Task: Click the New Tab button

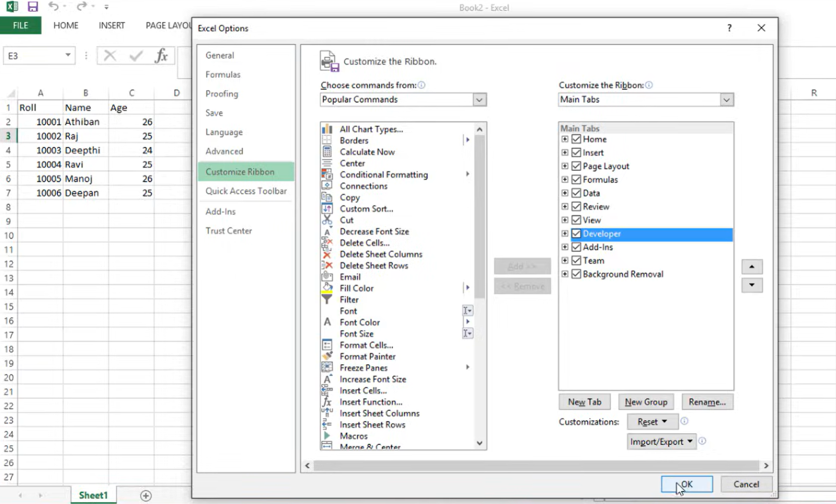Action: point(584,402)
